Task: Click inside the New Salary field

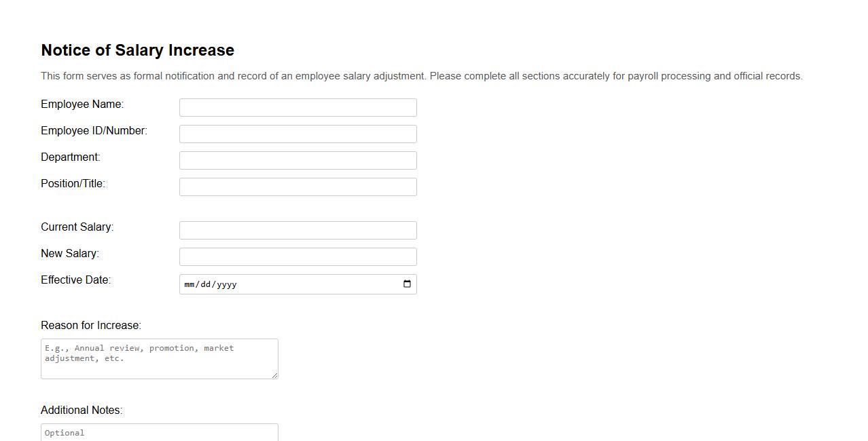Action: point(297,256)
